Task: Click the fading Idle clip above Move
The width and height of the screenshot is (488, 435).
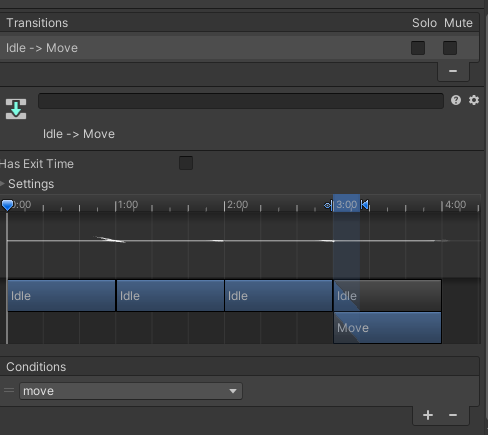Action: pyautogui.click(x=387, y=296)
